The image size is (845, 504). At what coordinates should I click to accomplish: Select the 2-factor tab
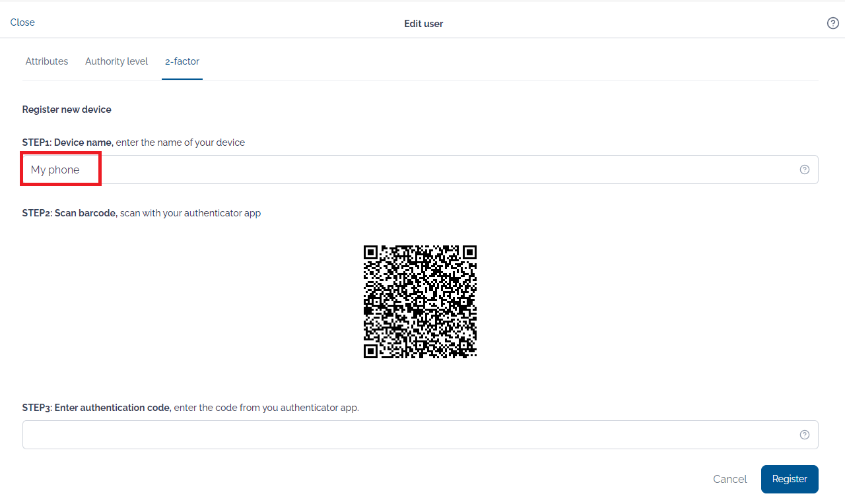(x=182, y=61)
